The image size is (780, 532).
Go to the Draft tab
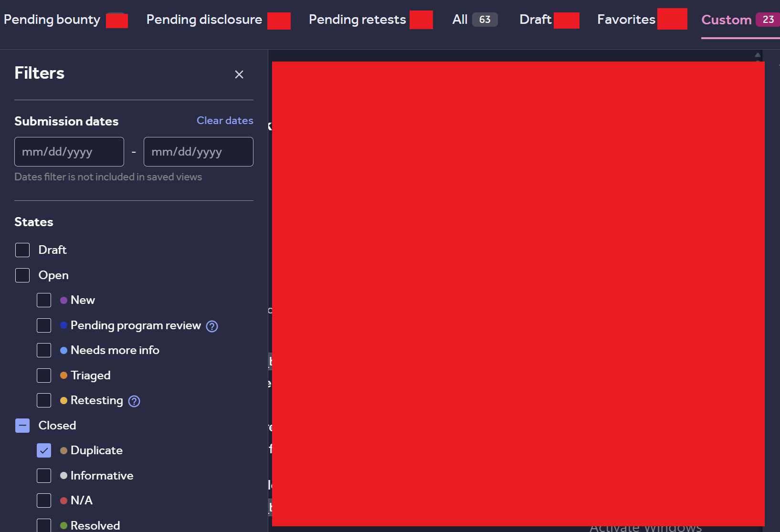[549, 20]
